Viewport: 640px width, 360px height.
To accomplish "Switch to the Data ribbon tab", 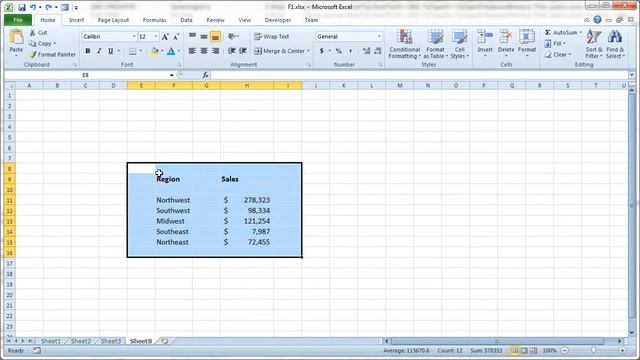I will click(x=186, y=20).
